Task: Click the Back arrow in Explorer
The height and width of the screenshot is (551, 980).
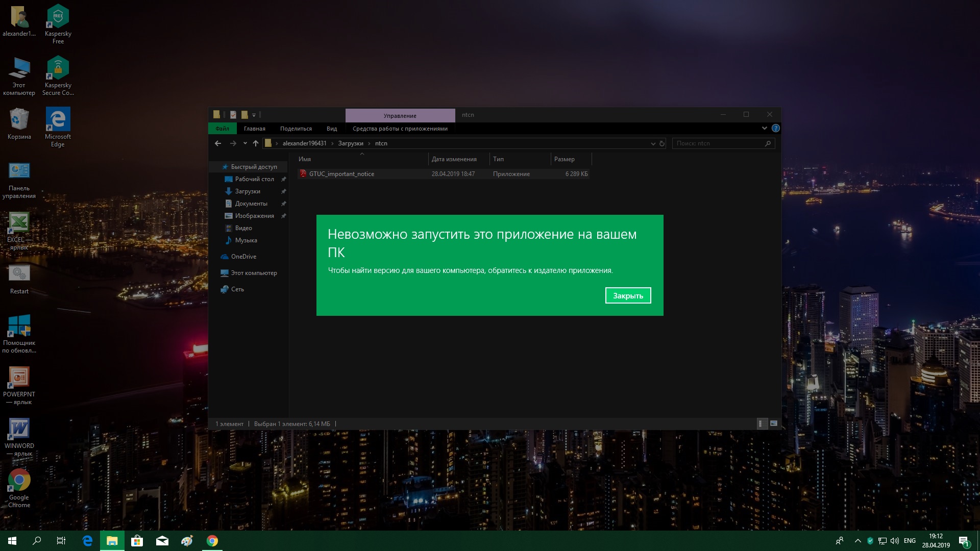Action: (x=218, y=143)
